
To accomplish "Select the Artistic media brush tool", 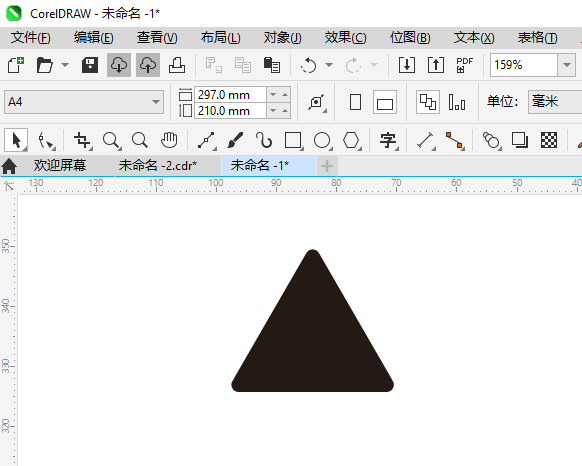I will pos(235,141).
